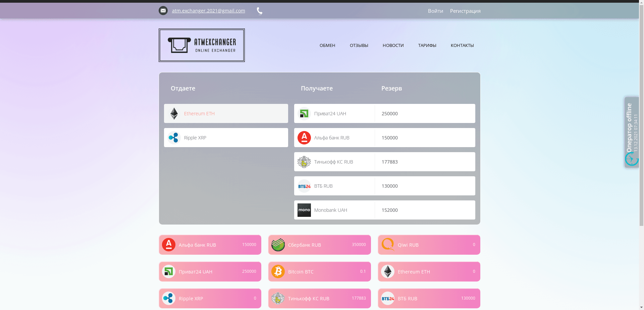Open the ТАРИФЫ menu item
This screenshot has width=644, height=310.
pyautogui.click(x=427, y=45)
